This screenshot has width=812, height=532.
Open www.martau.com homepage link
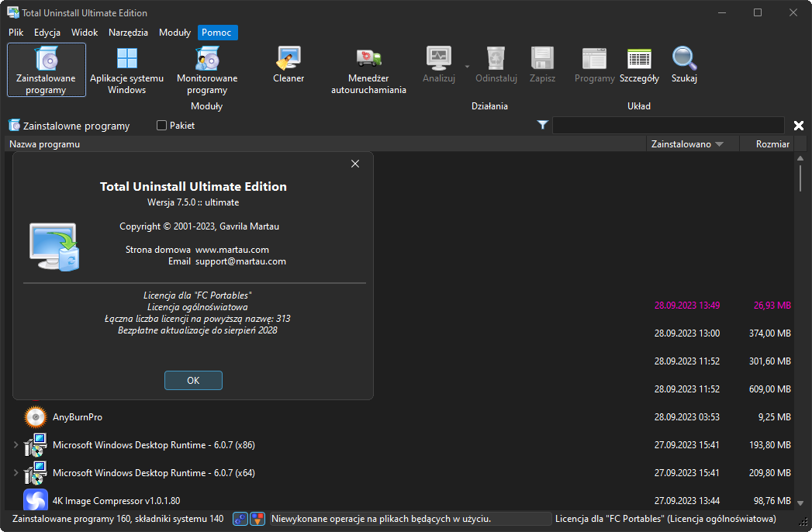pos(232,250)
